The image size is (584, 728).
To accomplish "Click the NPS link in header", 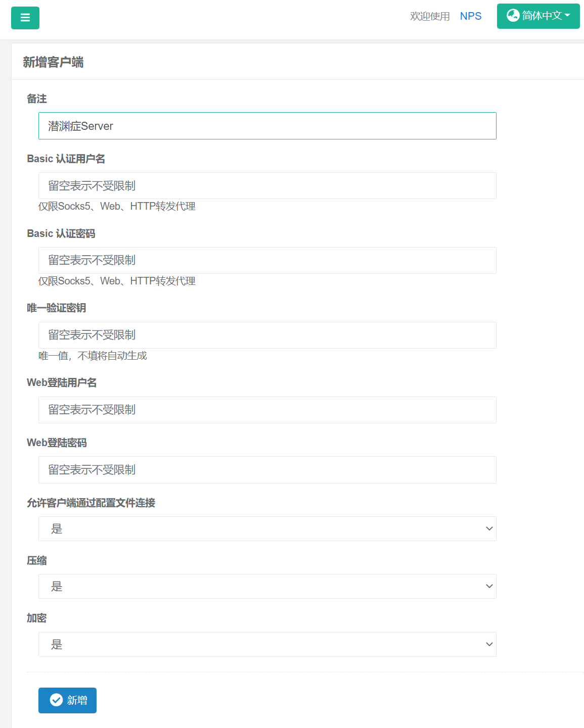I will (470, 16).
